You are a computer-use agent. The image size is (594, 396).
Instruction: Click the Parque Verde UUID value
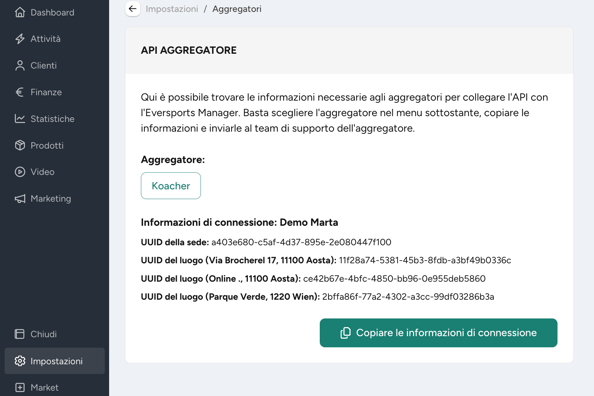click(408, 297)
